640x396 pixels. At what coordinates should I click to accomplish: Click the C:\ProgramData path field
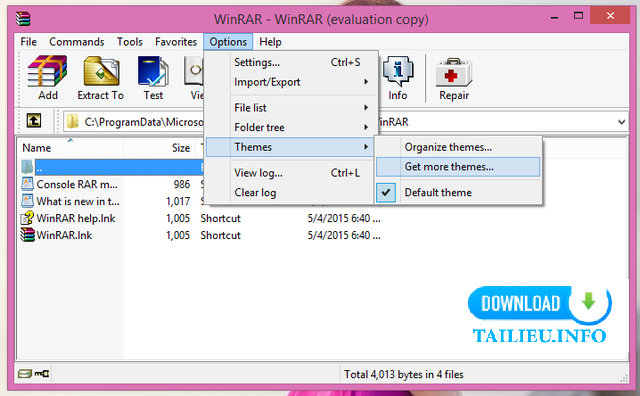click(143, 122)
